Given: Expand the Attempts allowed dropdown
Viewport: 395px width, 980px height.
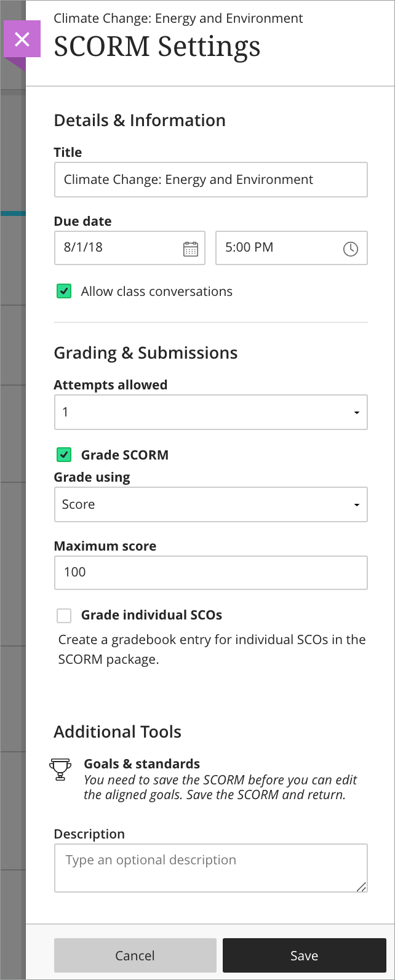Looking at the screenshot, I should pos(211,412).
